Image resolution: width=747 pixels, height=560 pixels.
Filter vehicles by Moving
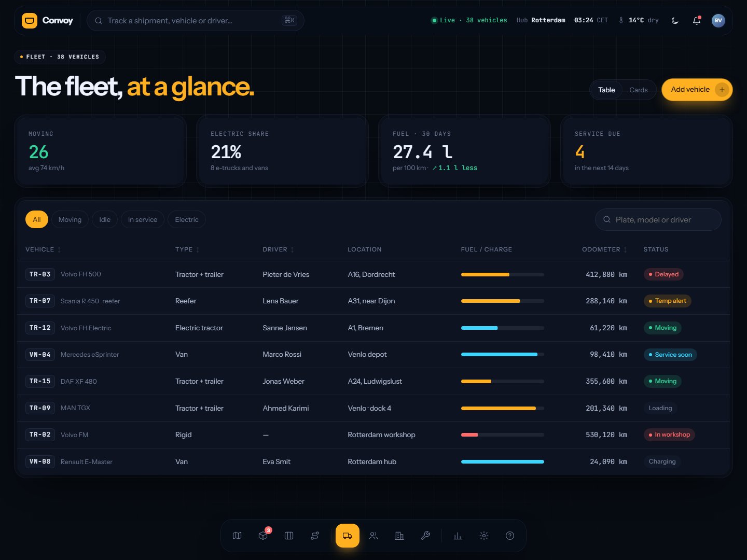coord(70,220)
